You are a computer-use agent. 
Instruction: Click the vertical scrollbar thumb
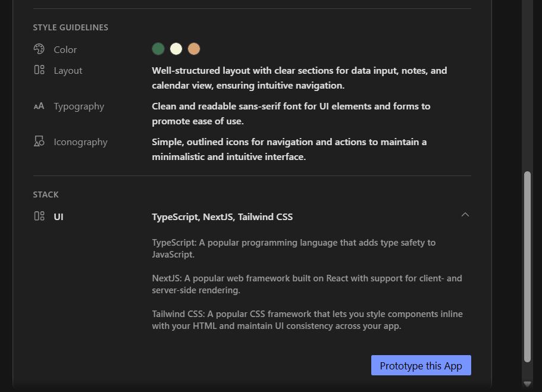click(x=527, y=266)
